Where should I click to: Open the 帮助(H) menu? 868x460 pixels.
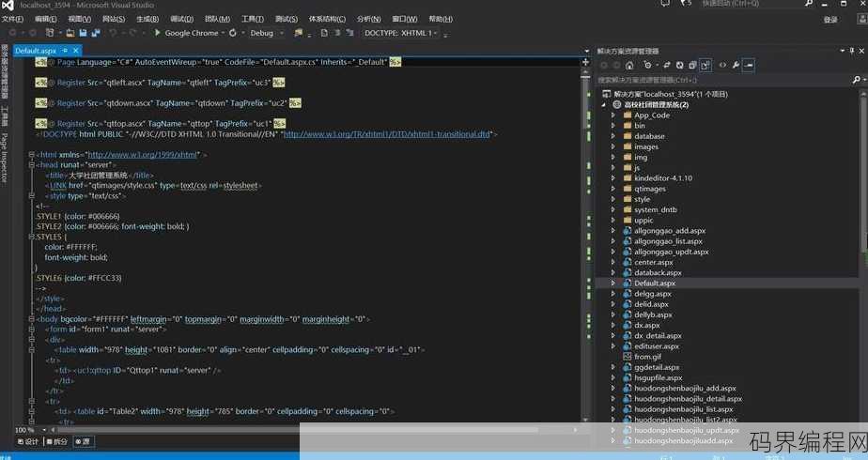pyautogui.click(x=441, y=19)
